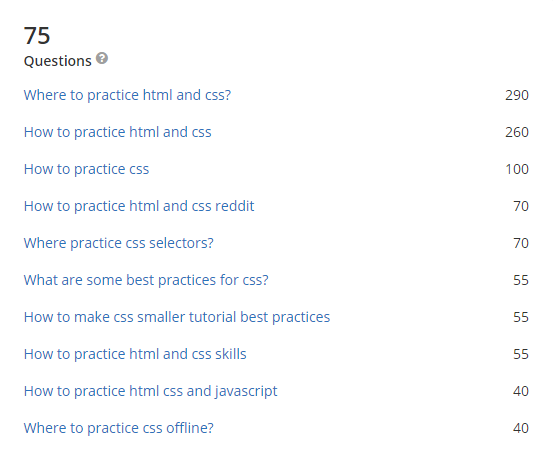This screenshot has width=553, height=451.
Task: Click the 75 questions total count
Action: [37, 36]
